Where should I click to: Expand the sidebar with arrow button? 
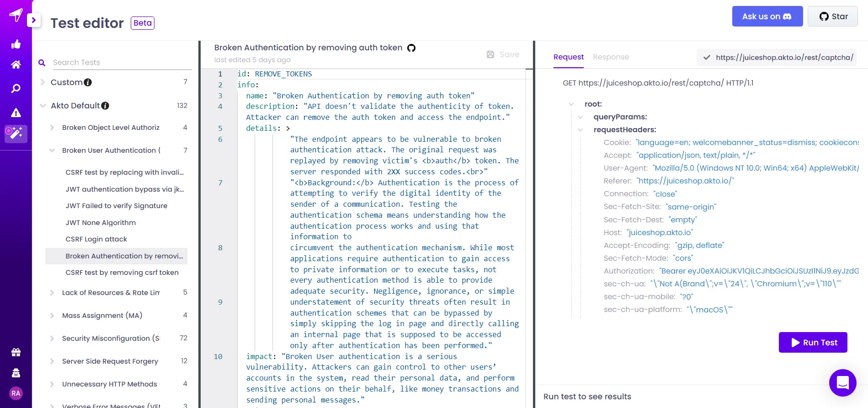click(x=34, y=20)
